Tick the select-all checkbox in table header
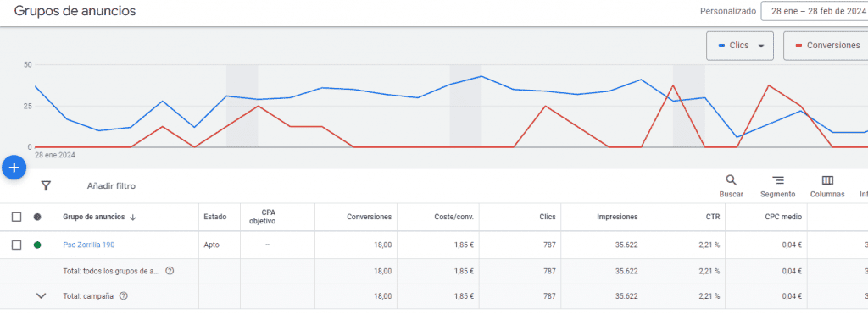868x314 pixels. (x=17, y=217)
